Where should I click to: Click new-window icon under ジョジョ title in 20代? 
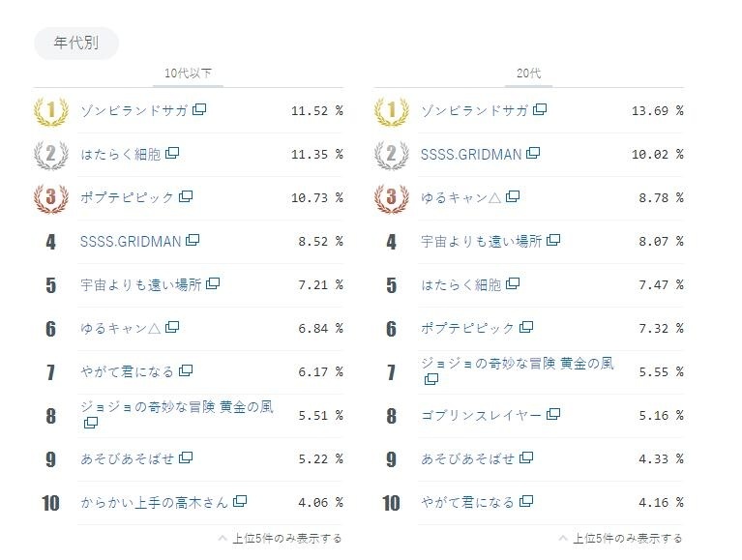pos(431,380)
